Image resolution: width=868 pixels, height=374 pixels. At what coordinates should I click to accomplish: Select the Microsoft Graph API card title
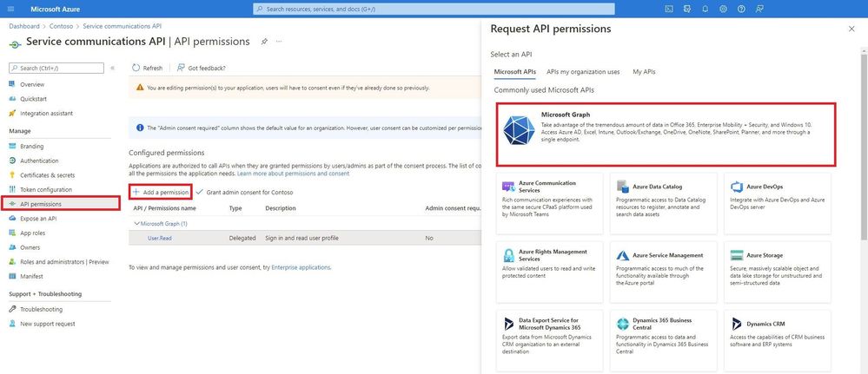[x=565, y=115]
